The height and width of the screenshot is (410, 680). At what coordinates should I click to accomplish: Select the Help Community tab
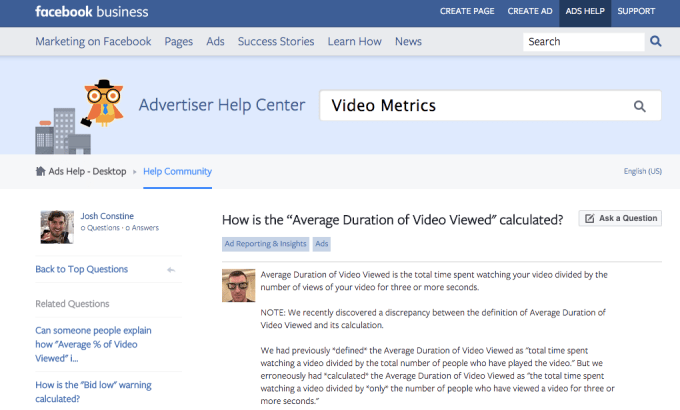[177, 171]
